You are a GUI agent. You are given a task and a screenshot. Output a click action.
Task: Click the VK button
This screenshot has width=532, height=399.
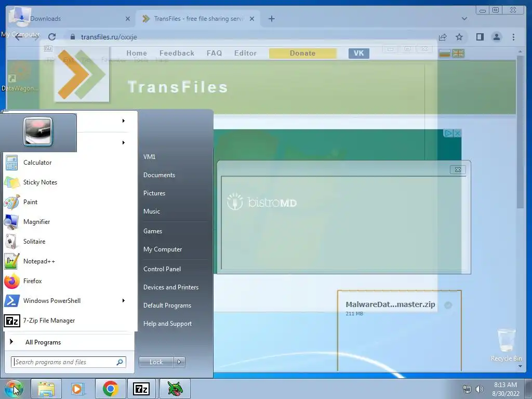pyautogui.click(x=358, y=54)
